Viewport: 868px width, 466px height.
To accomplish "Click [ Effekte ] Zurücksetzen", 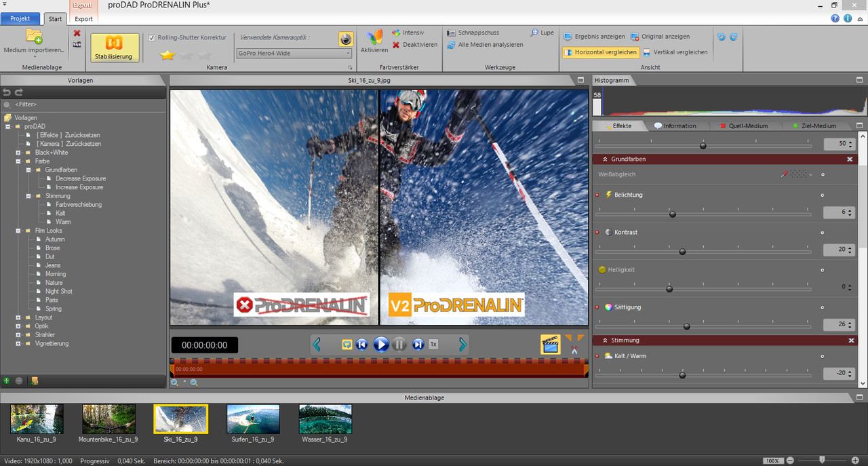I will point(68,135).
